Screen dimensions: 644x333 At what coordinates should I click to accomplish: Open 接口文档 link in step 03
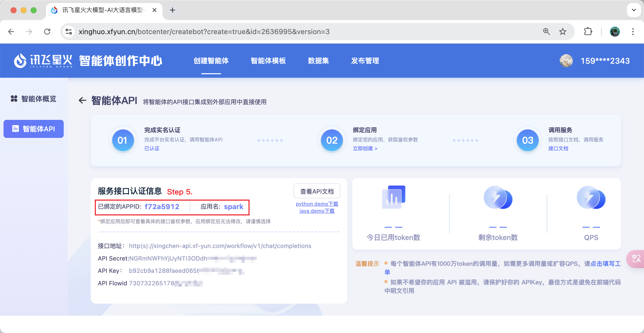pos(558,148)
